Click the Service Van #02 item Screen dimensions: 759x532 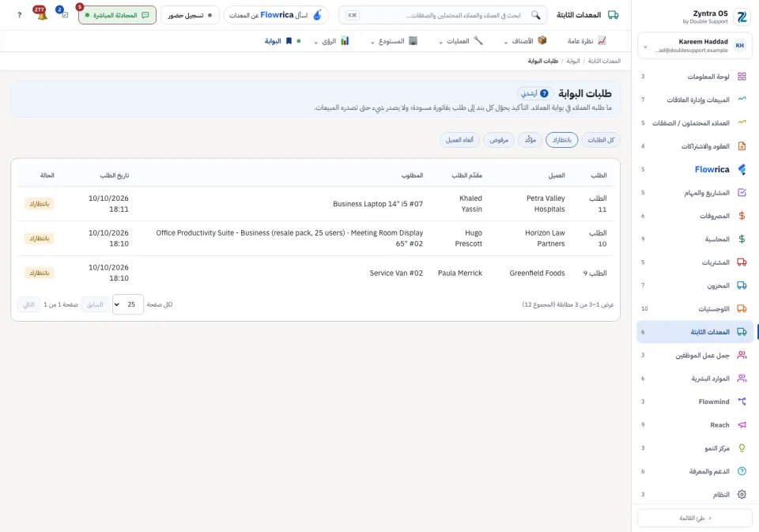pyautogui.click(x=396, y=273)
